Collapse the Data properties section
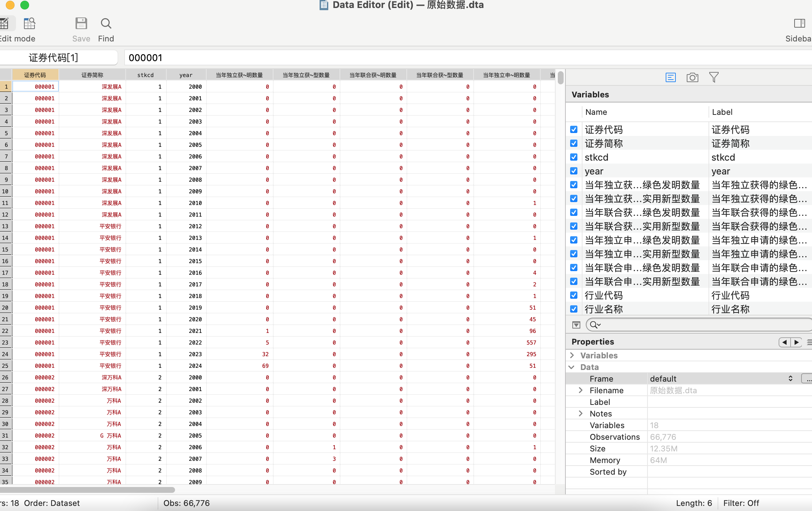This screenshot has height=511, width=812. 572,367
